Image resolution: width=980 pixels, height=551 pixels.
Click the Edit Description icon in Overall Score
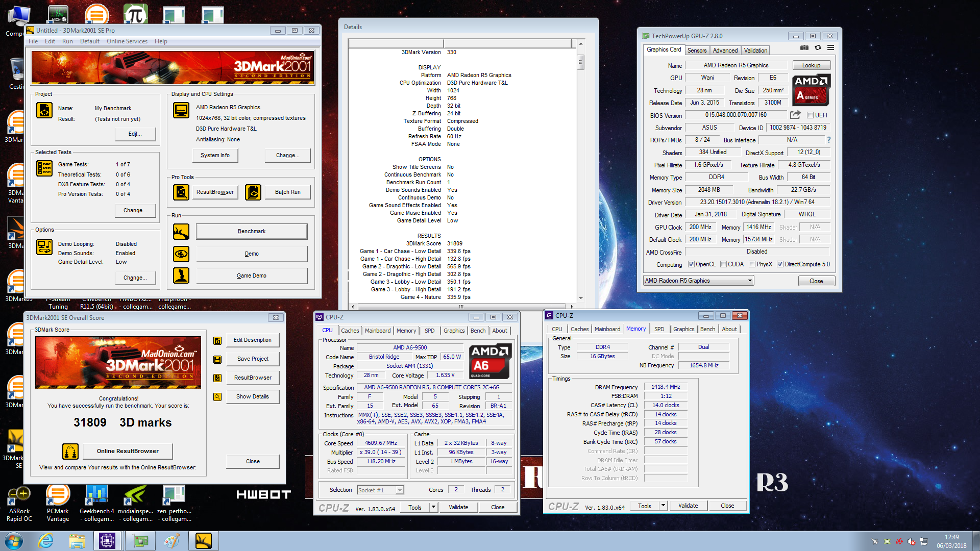pyautogui.click(x=217, y=341)
